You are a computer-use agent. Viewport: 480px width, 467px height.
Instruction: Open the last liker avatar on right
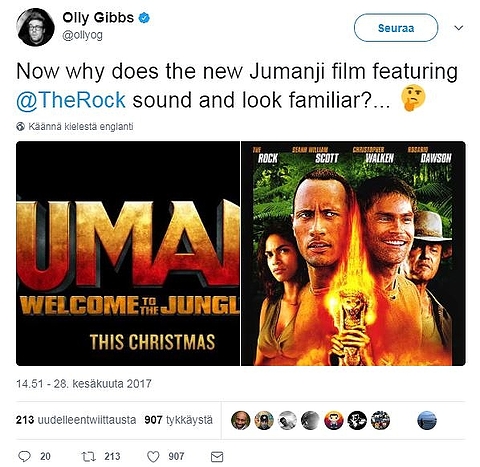(427, 420)
